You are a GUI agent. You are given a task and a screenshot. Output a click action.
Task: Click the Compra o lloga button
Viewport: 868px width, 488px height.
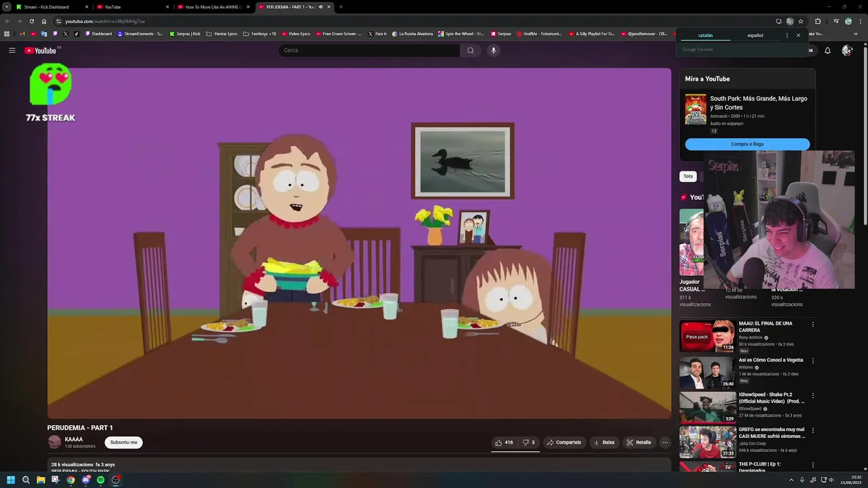pos(747,144)
